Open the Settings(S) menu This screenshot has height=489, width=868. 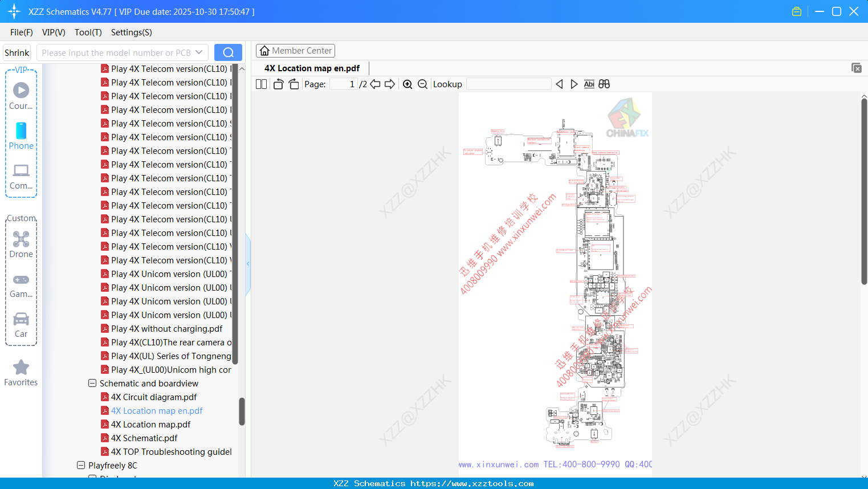point(132,32)
